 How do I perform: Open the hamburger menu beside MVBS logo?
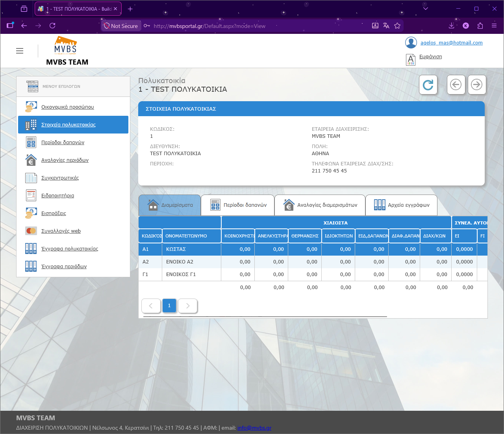click(20, 51)
